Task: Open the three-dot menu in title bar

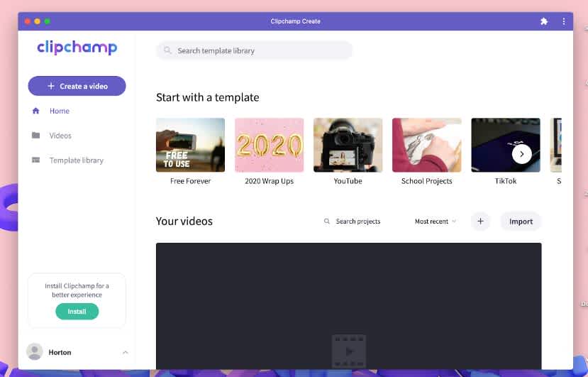Action: pyautogui.click(x=564, y=21)
